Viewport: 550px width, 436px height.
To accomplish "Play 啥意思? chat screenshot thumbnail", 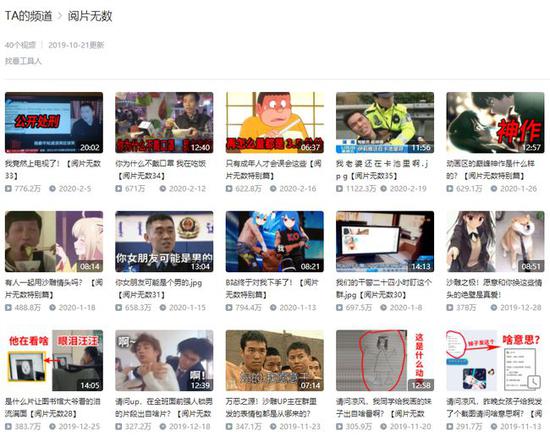I will (x=495, y=360).
